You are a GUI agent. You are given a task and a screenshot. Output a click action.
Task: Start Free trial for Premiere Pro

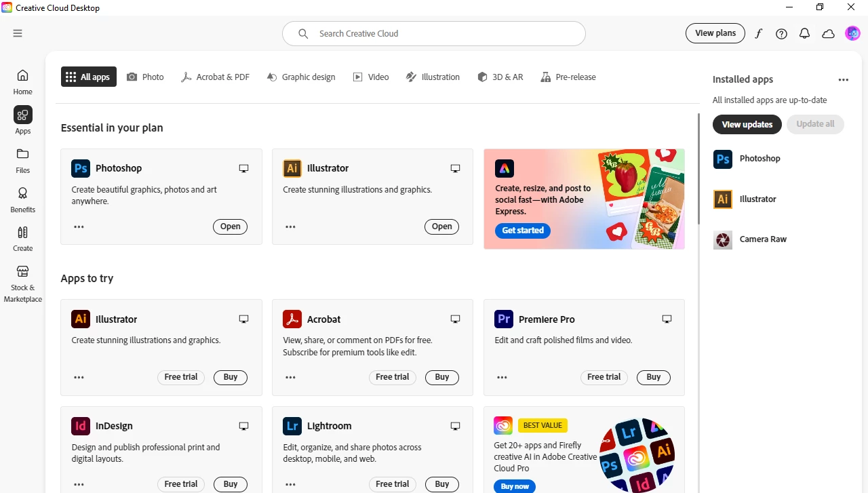click(x=604, y=377)
